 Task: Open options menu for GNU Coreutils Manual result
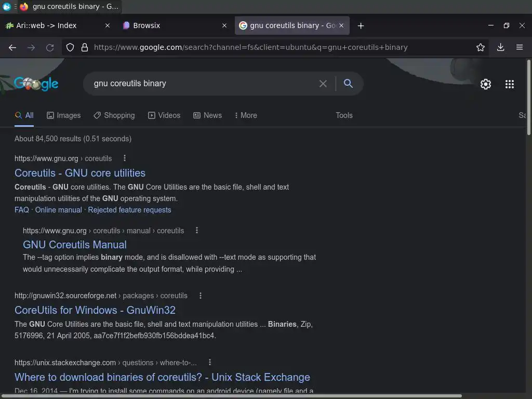point(197,230)
